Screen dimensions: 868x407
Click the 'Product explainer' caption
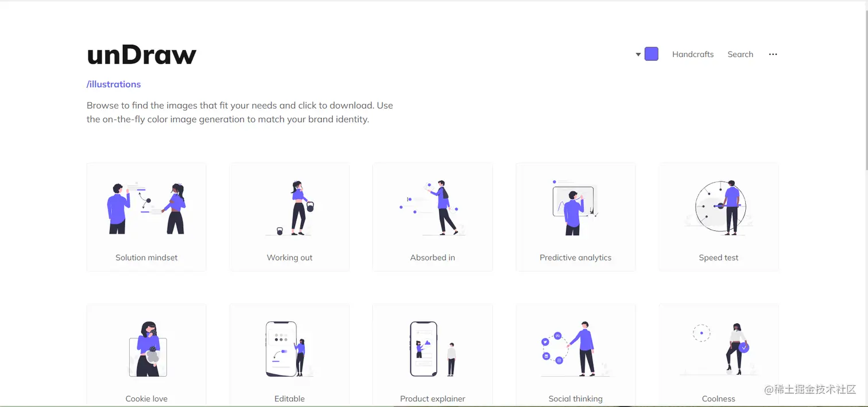coord(432,398)
